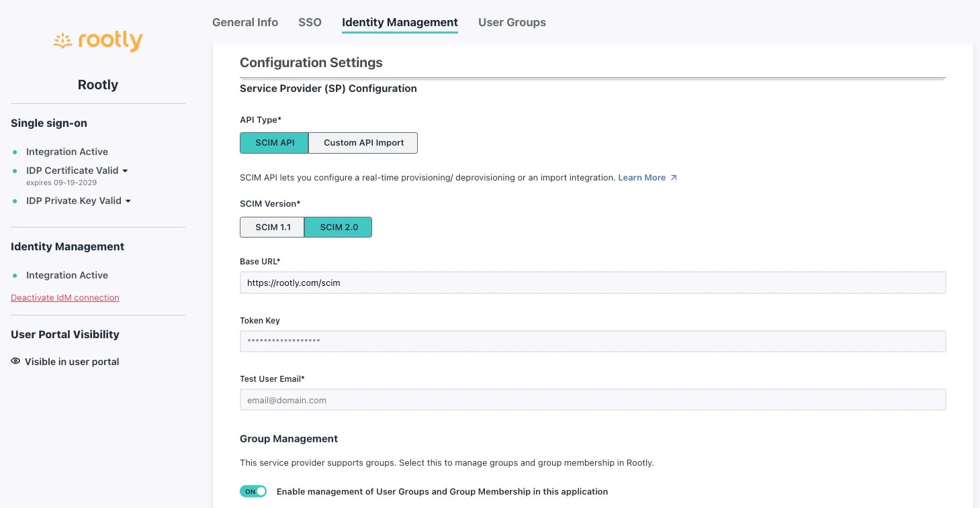This screenshot has width=980, height=508.
Task: Click the Enable management of User Groups label
Action: click(442, 492)
